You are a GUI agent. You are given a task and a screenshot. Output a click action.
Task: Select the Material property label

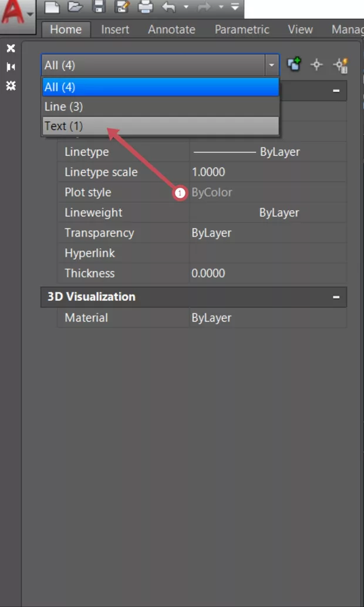(x=86, y=318)
